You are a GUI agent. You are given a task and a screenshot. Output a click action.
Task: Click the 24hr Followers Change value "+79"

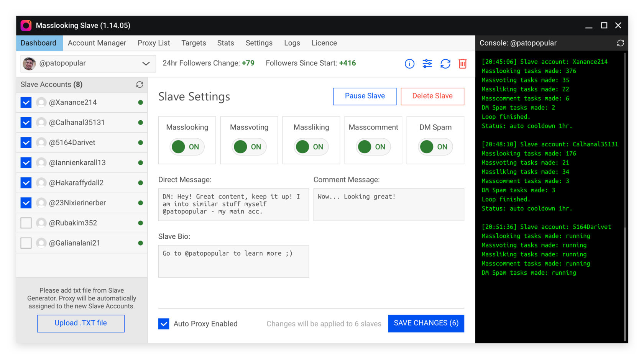pos(248,63)
